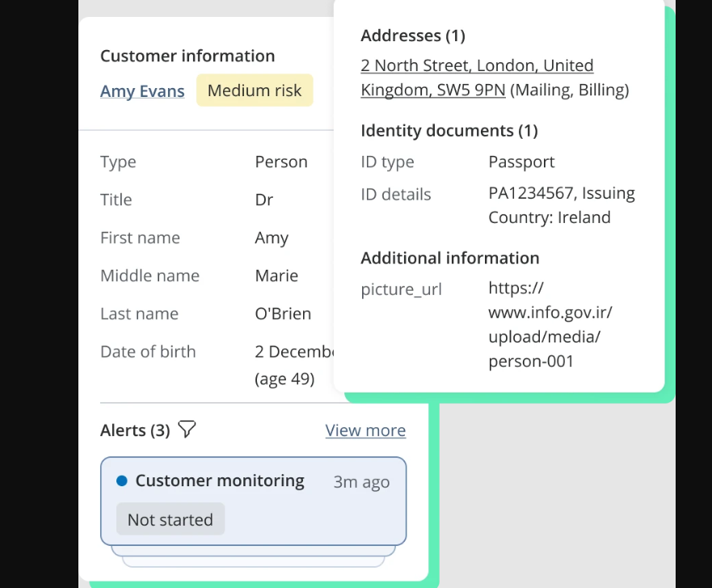Click the 3m ago alert timestamp
Viewport: 712px width, 588px height.
[361, 482]
